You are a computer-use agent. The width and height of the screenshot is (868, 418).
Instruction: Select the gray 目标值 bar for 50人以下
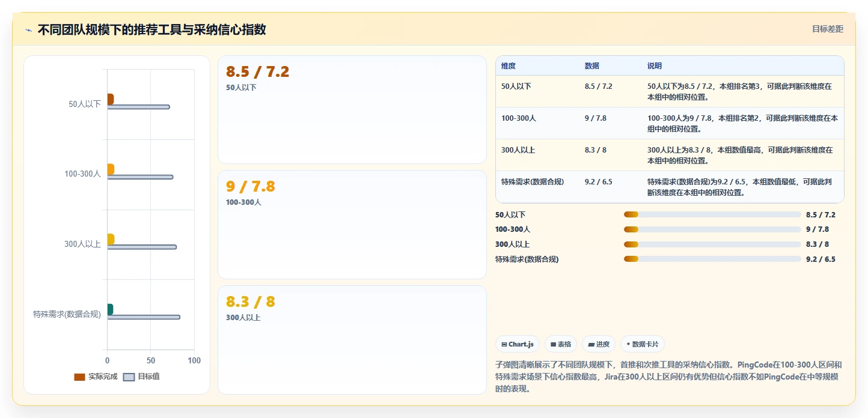(138, 107)
